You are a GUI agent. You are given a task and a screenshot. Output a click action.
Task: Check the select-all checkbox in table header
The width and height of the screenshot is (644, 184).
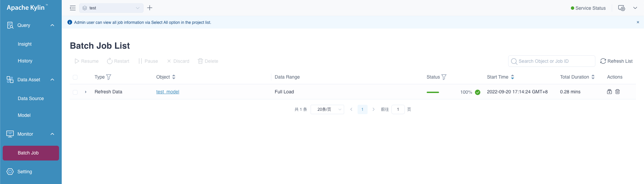click(75, 77)
